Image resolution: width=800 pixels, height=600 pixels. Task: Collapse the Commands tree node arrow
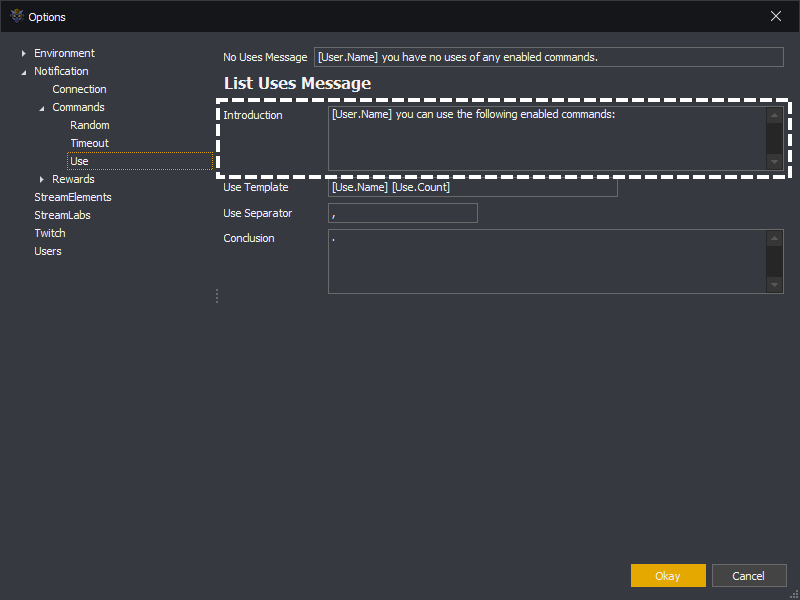pyautogui.click(x=42, y=108)
